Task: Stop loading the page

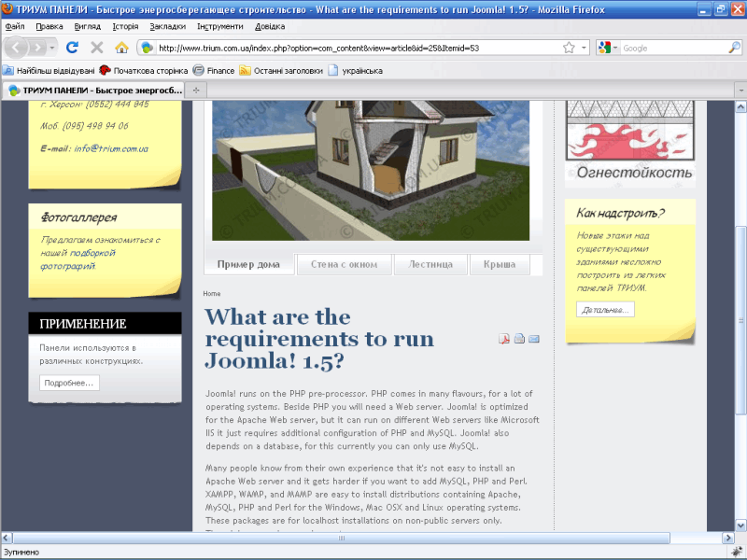Action: (x=97, y=48)
